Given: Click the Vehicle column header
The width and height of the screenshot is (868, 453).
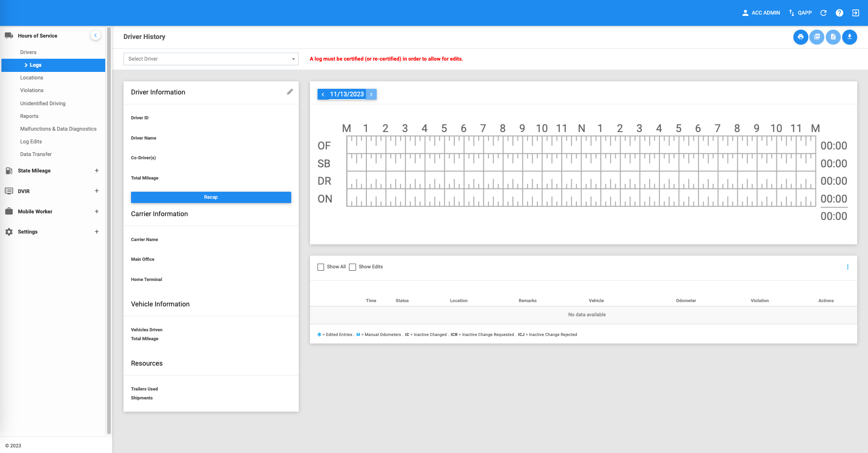Looking at the screenshot, I should 597,301.
